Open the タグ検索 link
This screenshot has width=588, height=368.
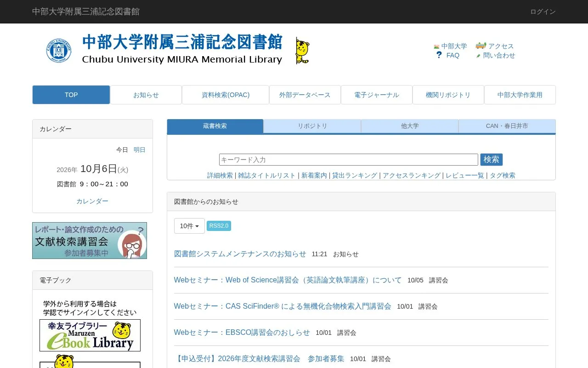503,175
